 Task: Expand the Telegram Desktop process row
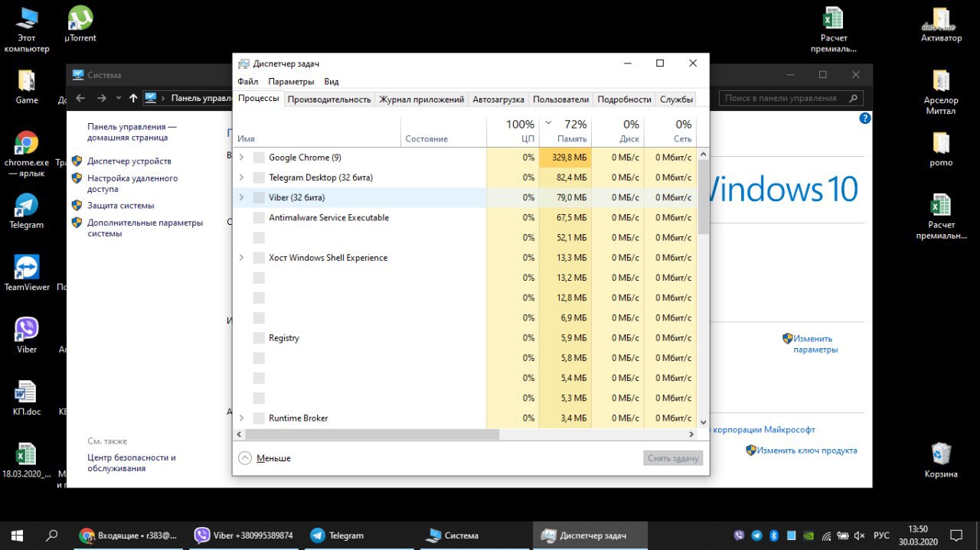(x=241, y=177)
